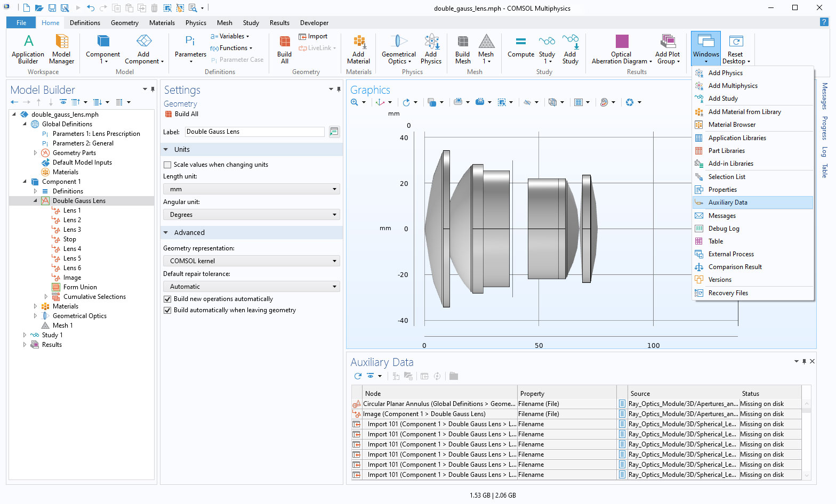The height and width of the screenshot is (504, 836).
Task: Enable Scale values when changing units
Action: [167, 165]
